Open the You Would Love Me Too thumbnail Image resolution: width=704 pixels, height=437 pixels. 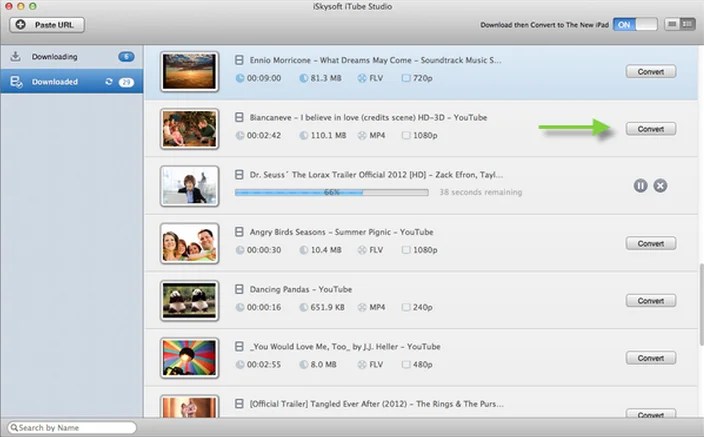tap(189, 358)
